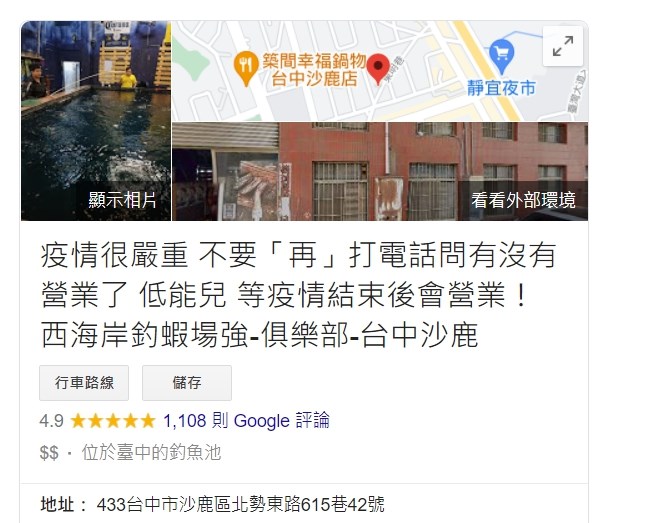The height and width of the screenshot is (523, 660).
Task: Expand the map with the arrows icon
Action: click(x=563, y=46)
